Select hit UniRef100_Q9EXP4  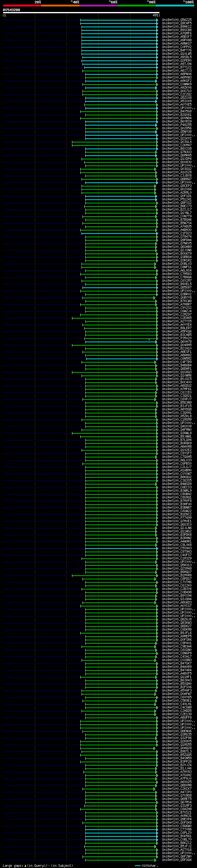tap(177, 819)
